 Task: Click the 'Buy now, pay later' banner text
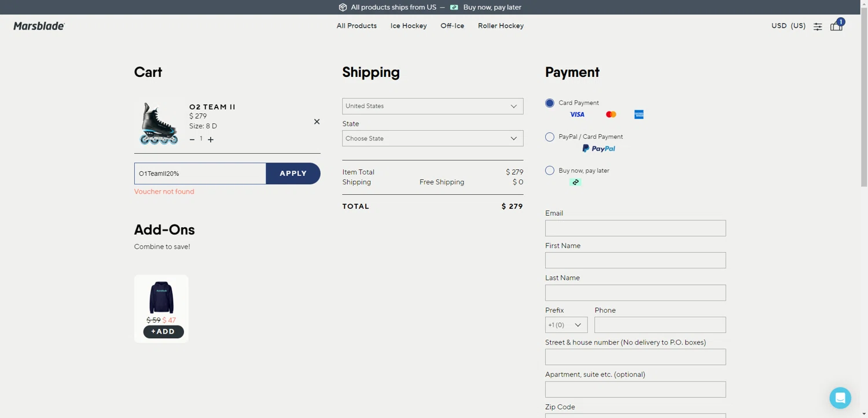coord(492,8)
